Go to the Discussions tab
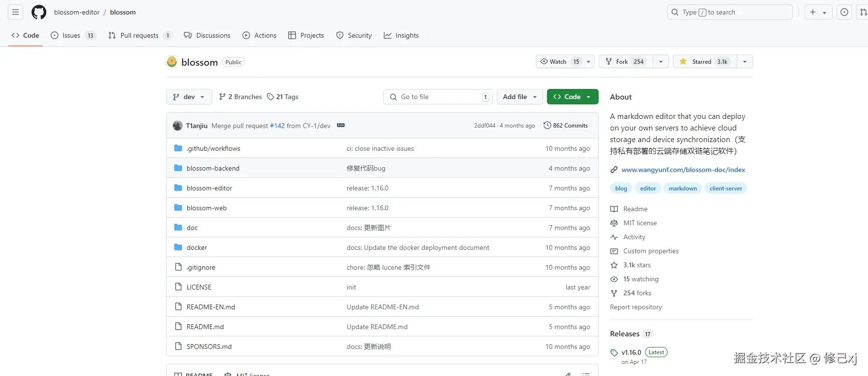Screen dimensions: 868x376 (x=207, y=35)
